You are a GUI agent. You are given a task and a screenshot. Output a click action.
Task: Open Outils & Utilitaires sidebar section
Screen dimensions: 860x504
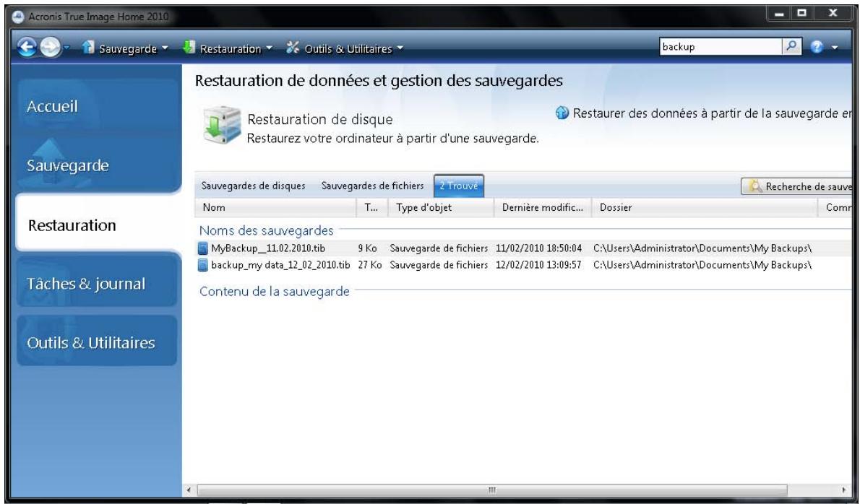click(97, 342)
